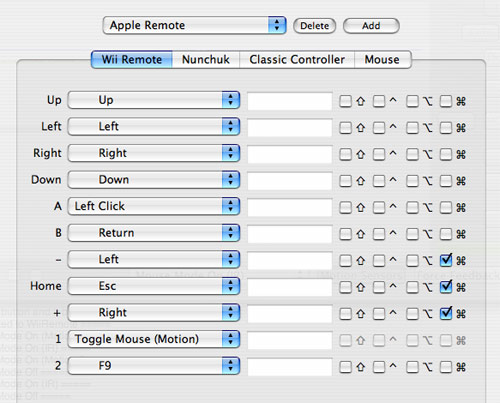Enable Command modifier for the A row
This screenshot has height=403, width=500.
[446, 208]
